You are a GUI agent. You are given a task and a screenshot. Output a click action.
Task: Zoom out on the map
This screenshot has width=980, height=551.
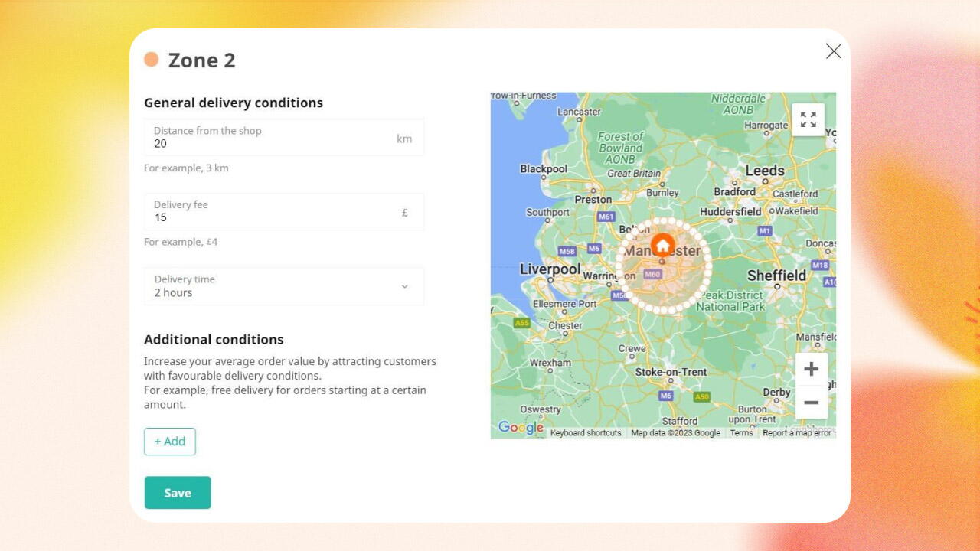812,403
